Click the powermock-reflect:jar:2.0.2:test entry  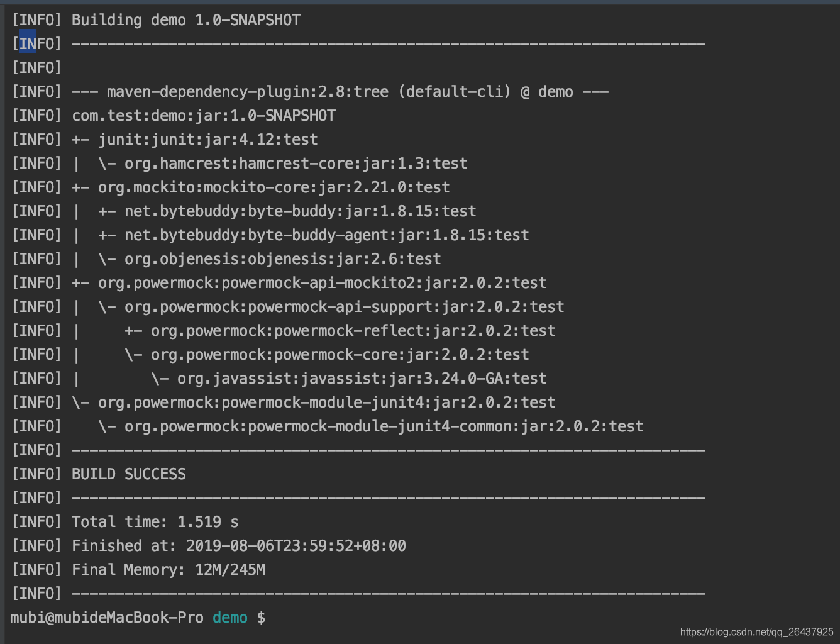[353, 331]
